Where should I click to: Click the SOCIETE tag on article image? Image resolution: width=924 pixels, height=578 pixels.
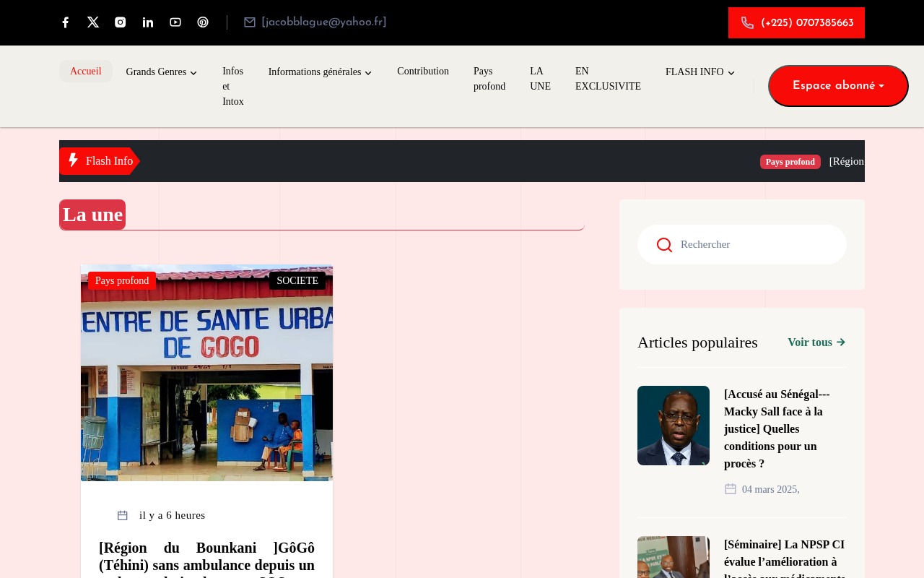[297, 280]
